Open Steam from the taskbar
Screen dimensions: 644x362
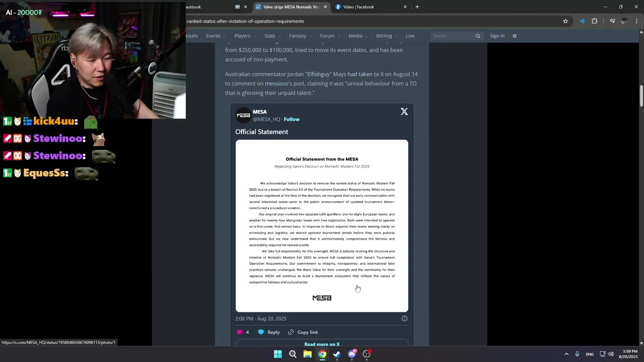click(337, 354)
